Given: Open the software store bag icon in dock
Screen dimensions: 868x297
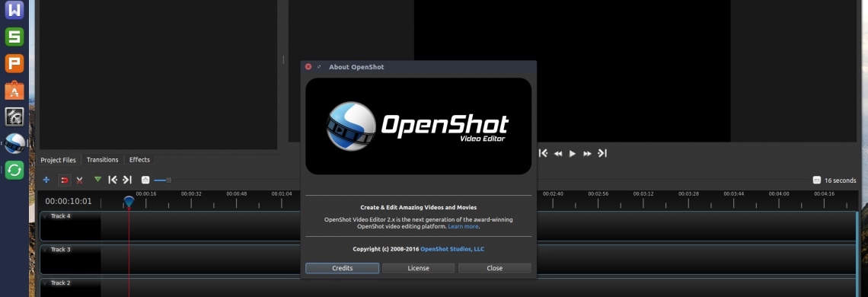Looking at the screenshot, I should 14,90.
